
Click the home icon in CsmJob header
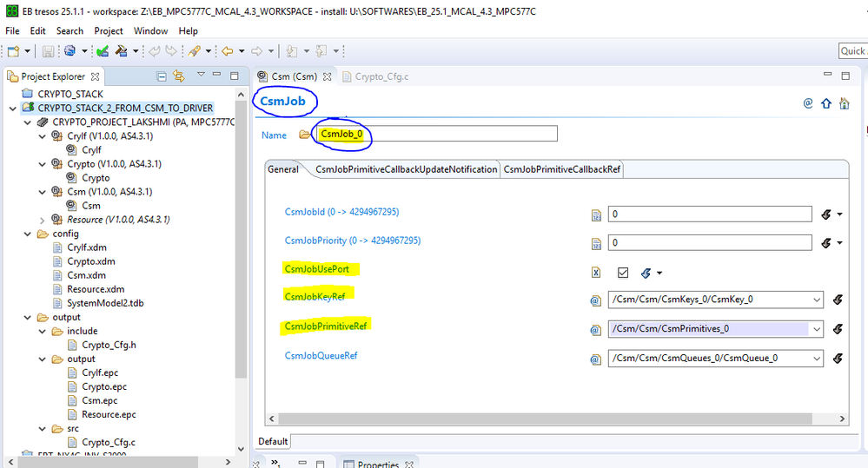(x=845, y=103)
